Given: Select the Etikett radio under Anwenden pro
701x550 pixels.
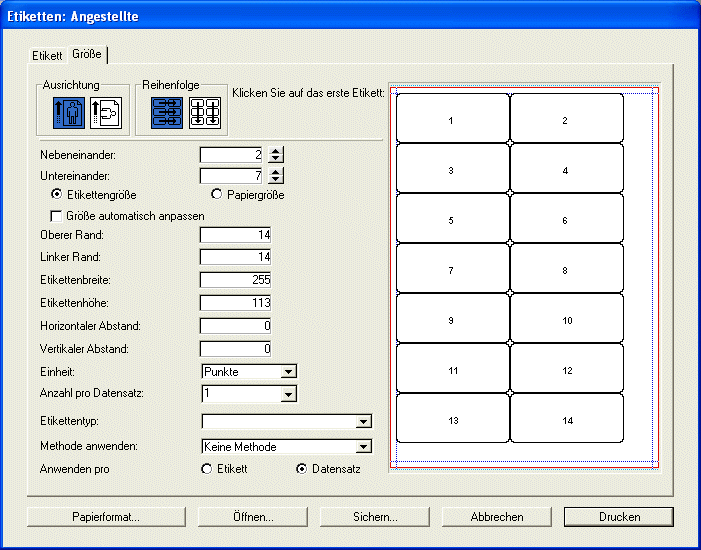Looking at the screenshot, I should [207, 468].
